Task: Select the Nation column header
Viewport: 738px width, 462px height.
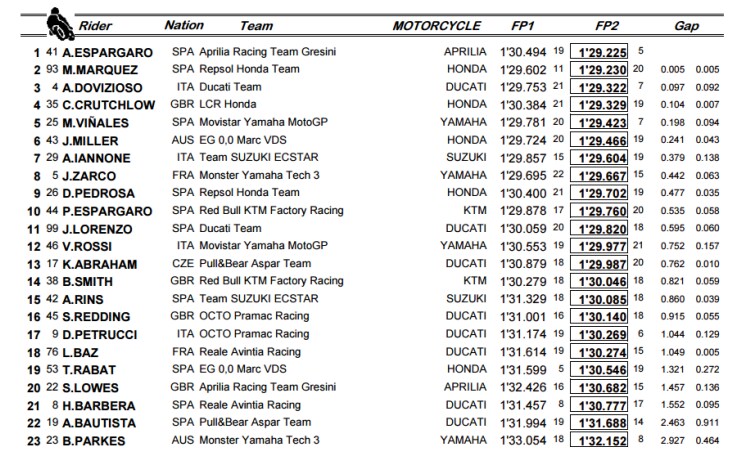Action: point(184,25)
